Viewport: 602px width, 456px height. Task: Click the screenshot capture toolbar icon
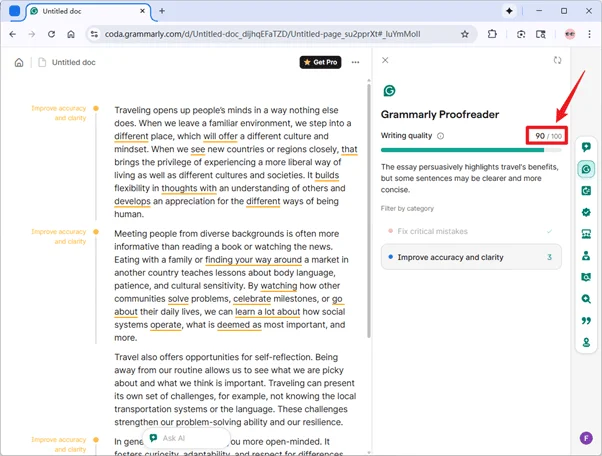[x=521, y=34]
